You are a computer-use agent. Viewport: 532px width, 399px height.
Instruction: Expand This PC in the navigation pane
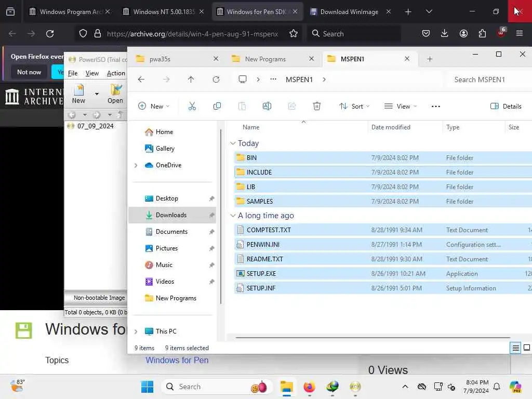point(136,331)
